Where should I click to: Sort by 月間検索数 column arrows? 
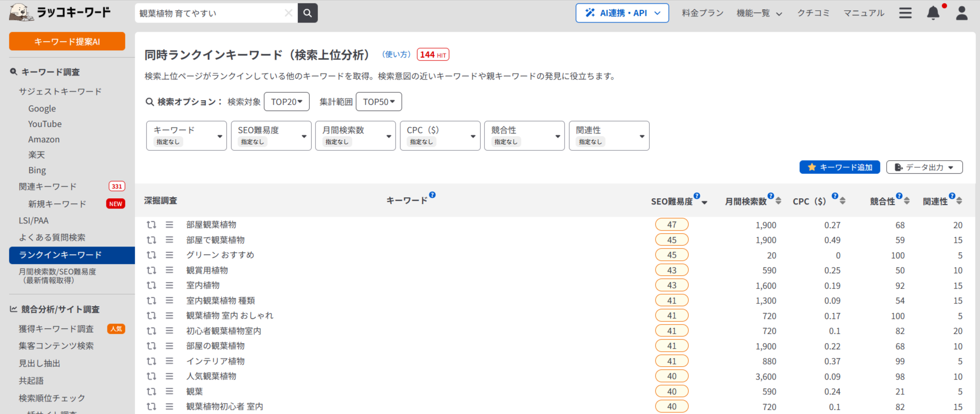[x=778, y=201]
